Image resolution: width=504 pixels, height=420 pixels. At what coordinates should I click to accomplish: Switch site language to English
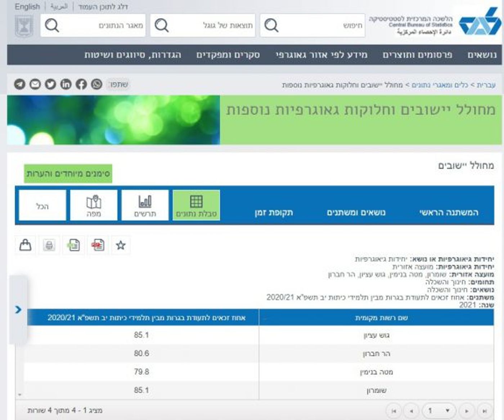[27, 6]
